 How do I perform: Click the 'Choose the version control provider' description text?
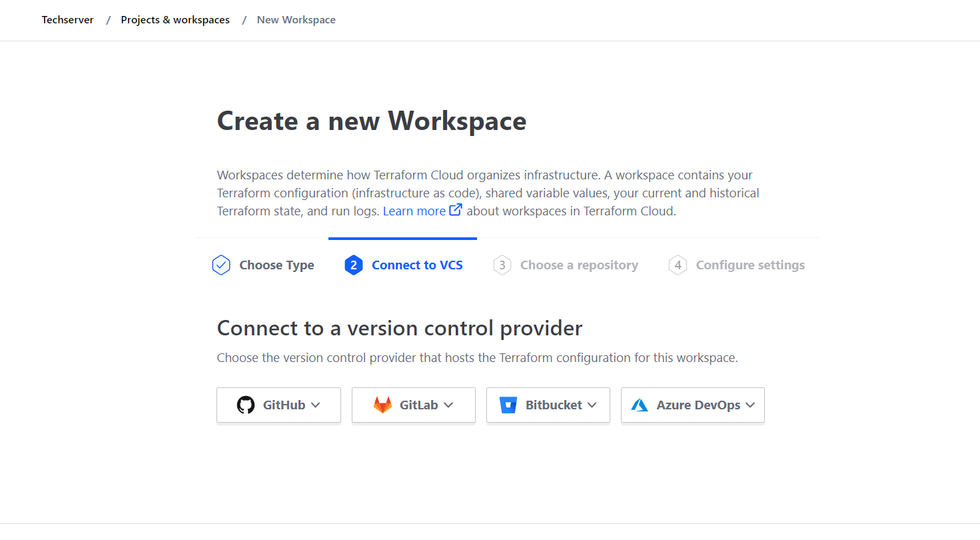point(478,358)
